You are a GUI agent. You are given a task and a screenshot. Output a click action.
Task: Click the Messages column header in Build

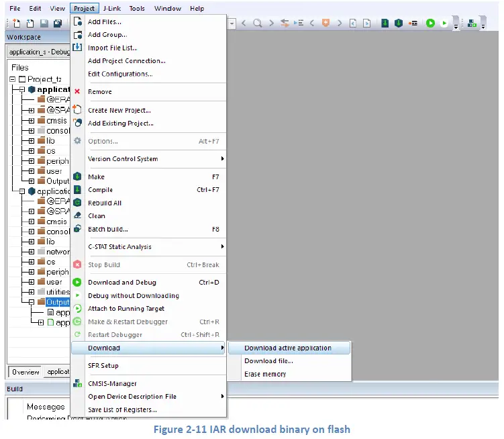tap(46, 407)
